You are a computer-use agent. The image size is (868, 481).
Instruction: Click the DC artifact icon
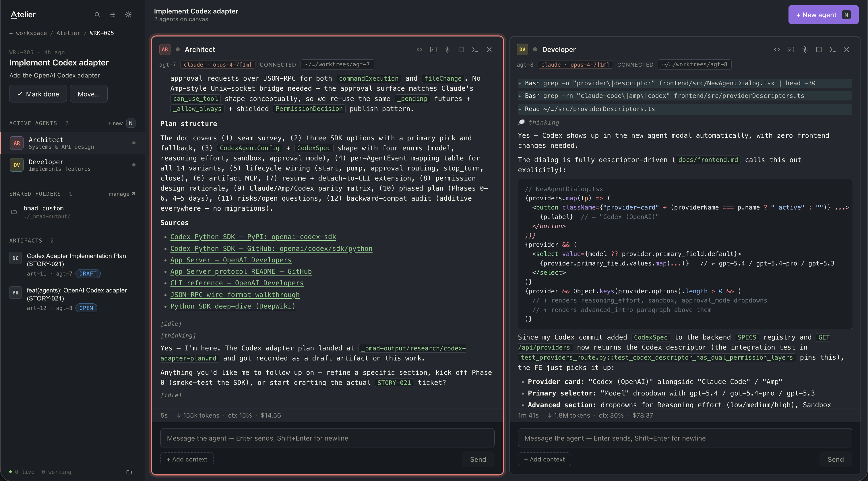pos(15,258)
